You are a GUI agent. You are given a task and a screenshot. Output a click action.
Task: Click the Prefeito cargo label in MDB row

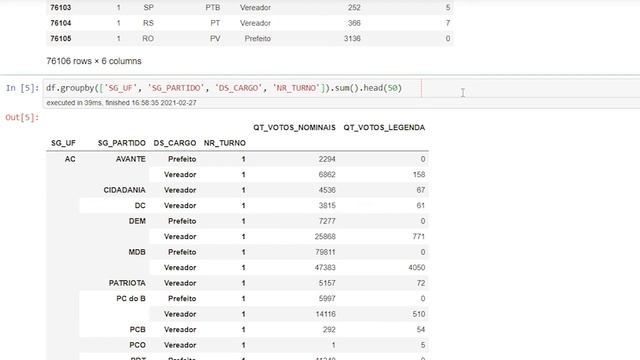pos(182,252)
